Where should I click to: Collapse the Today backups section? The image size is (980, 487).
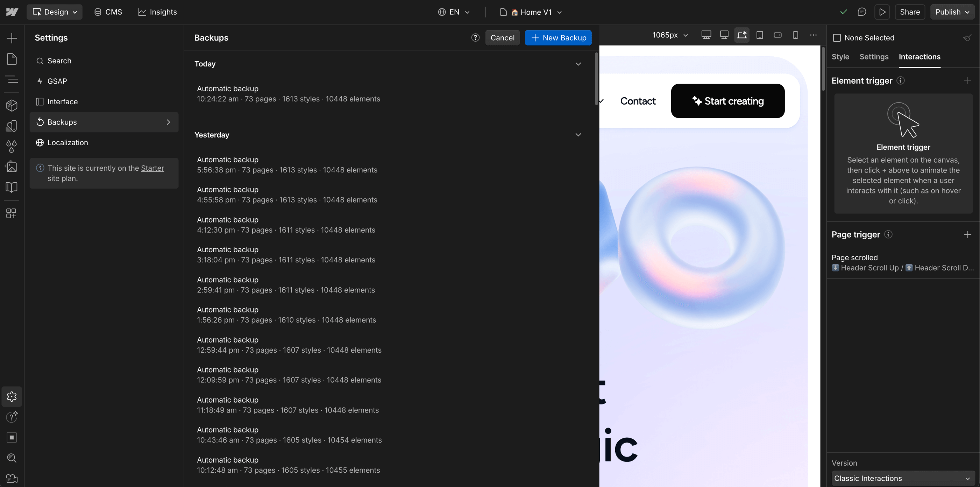click(578, 64)
